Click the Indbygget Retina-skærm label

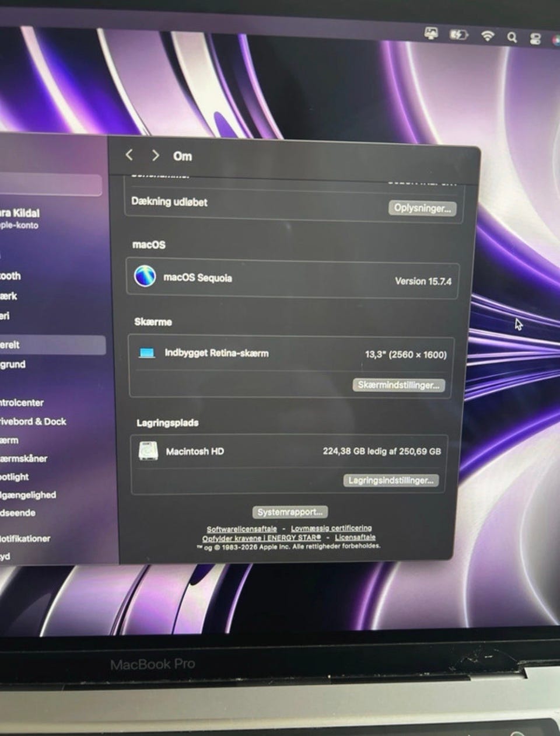[x=216, y=353]
